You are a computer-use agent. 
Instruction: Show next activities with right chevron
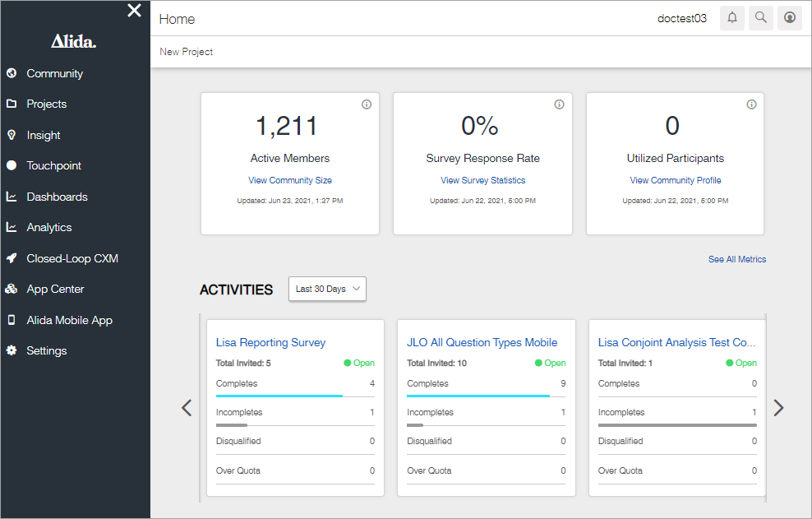(x=778, y=408)
